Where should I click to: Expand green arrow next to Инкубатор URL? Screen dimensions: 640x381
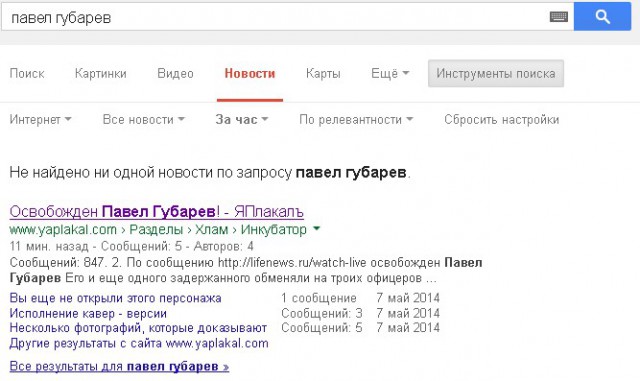point(316,229)
